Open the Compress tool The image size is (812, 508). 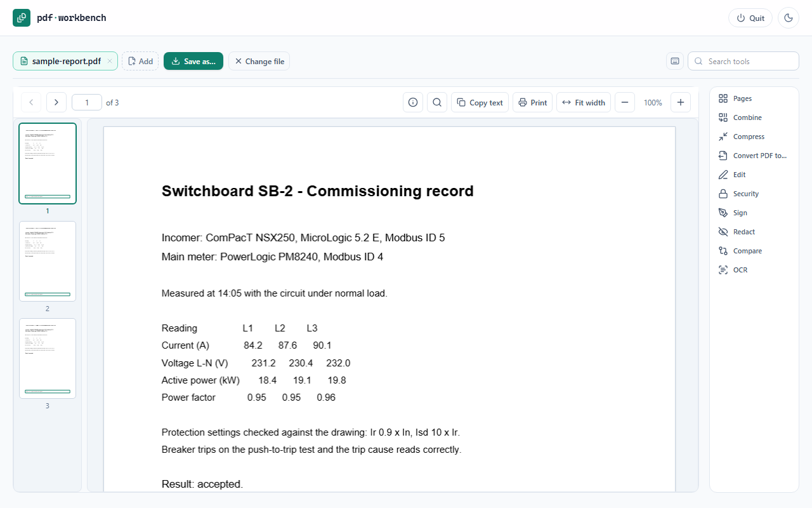coord(754,137)
